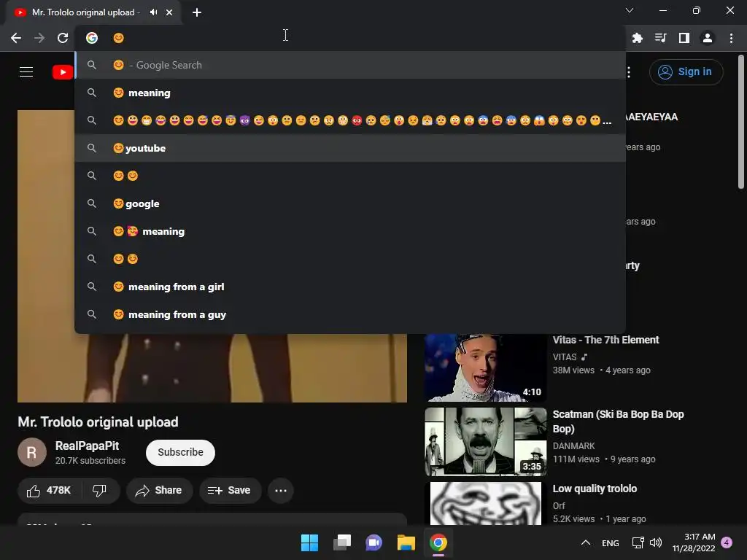
Task: Subscribe to RealPapaPit
Action: click(x=181, y=452)
